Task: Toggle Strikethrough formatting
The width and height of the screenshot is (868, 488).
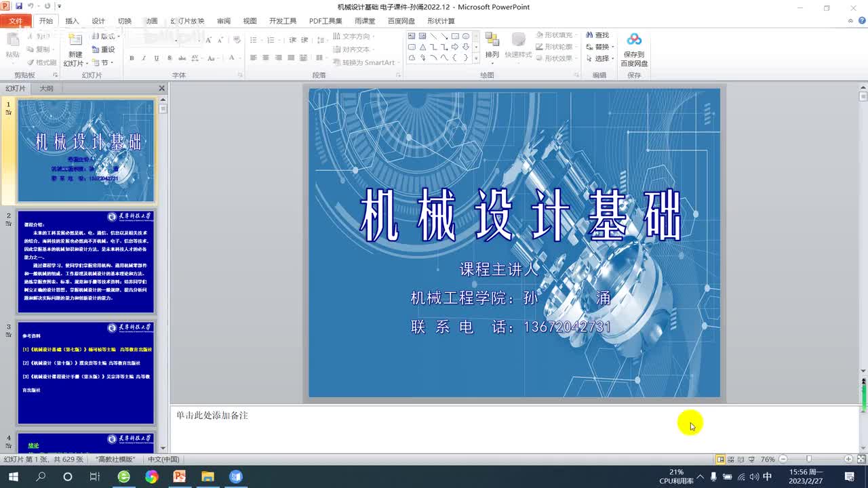Action: [183, 58]
